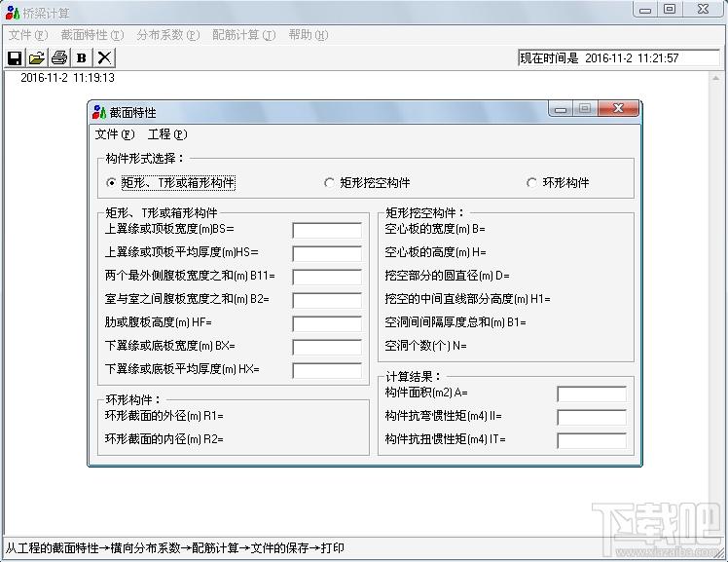Open 工程(P) menu in 截面特性 dialog
Image resolution: width=728 pixels, height=562 pixels.
167,134
